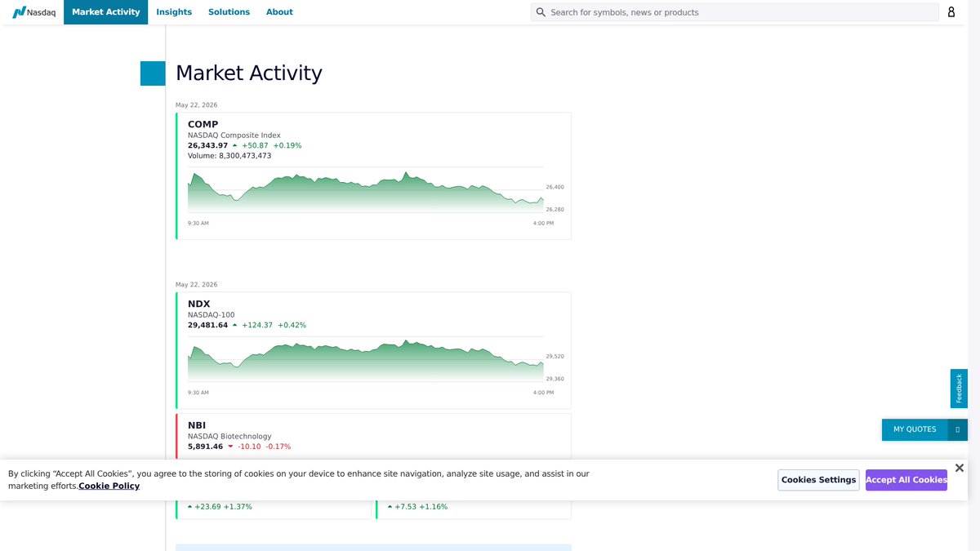Click the NASDAQ Biotechnology label
This screenshot has width=980, height=551.
229,437
